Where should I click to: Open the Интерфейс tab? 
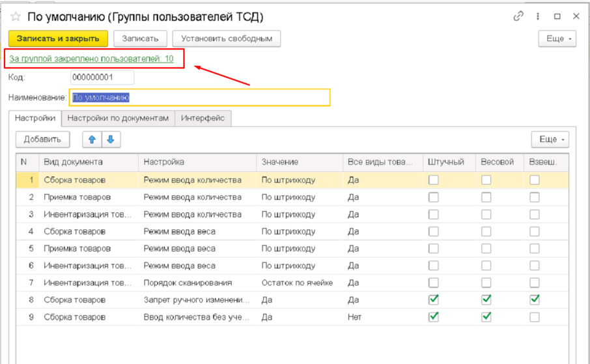pyautogui.click(x=203, y=118)
